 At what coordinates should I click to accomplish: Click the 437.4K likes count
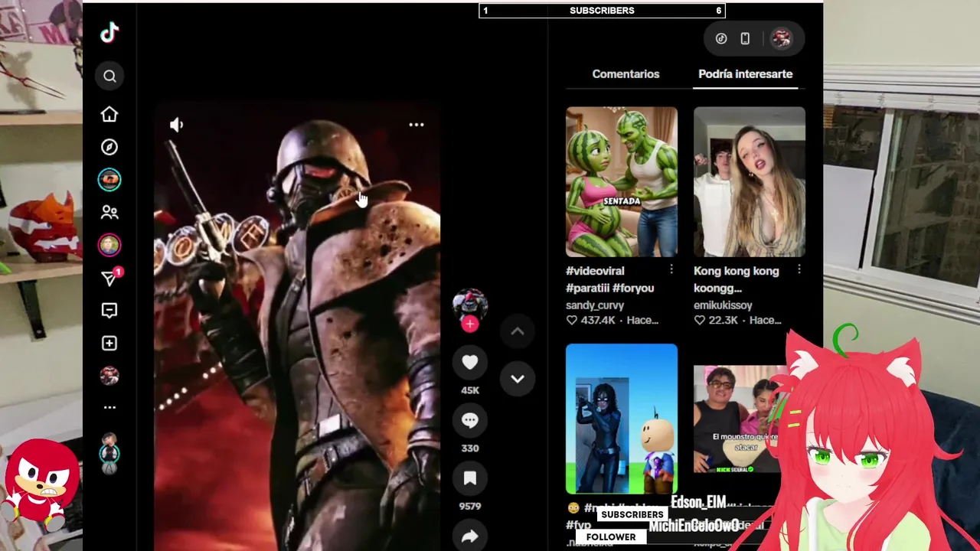point(598,320)
